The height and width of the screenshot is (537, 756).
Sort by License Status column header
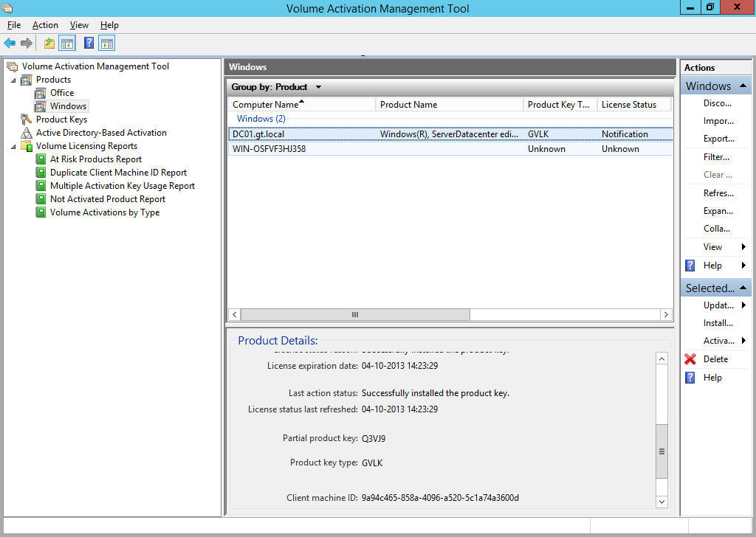[x=634, y=105]
